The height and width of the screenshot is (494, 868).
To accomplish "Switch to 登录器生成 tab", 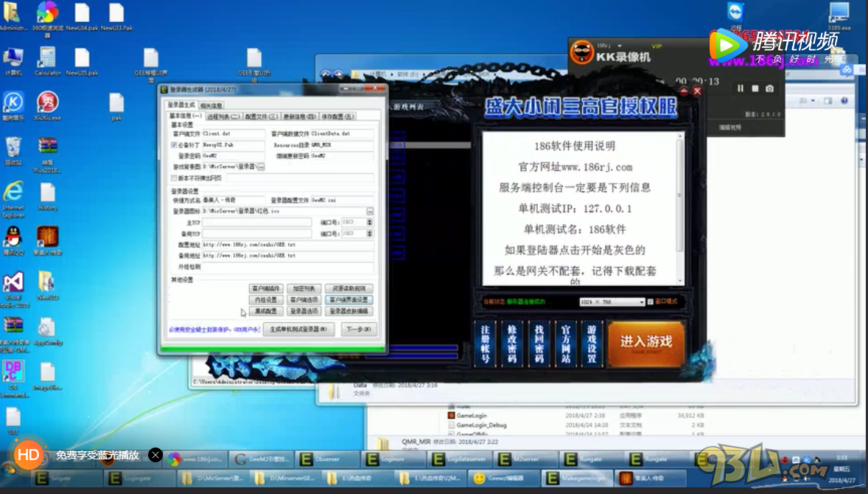I will point(181,105).
